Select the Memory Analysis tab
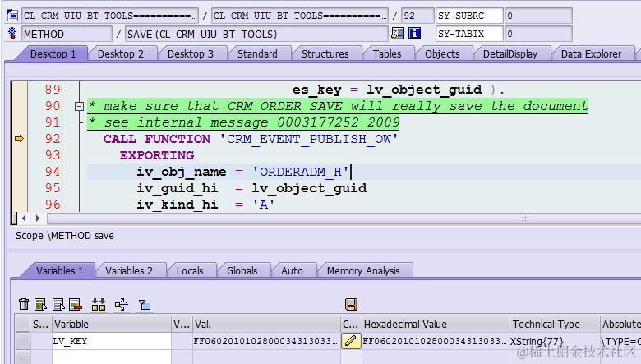The image size is (641, 364). [x=363, y=271]
